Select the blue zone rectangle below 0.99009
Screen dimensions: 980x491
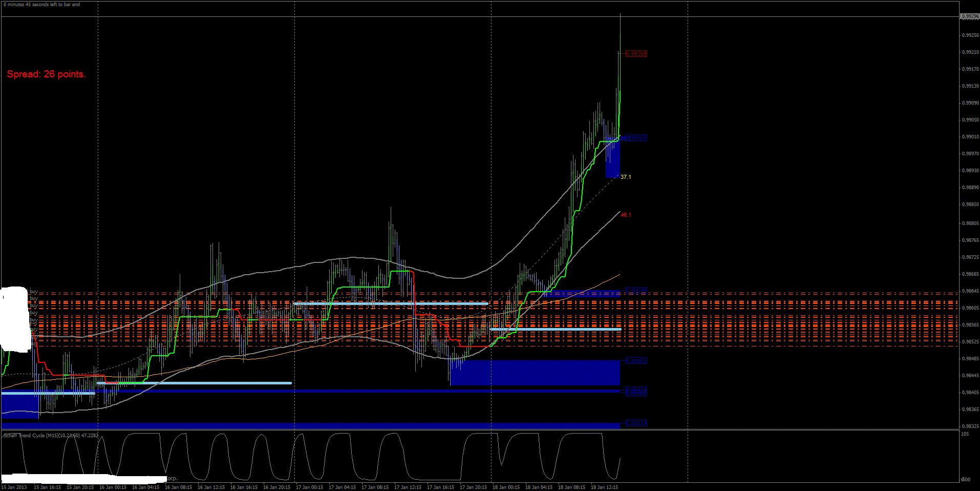613,158
